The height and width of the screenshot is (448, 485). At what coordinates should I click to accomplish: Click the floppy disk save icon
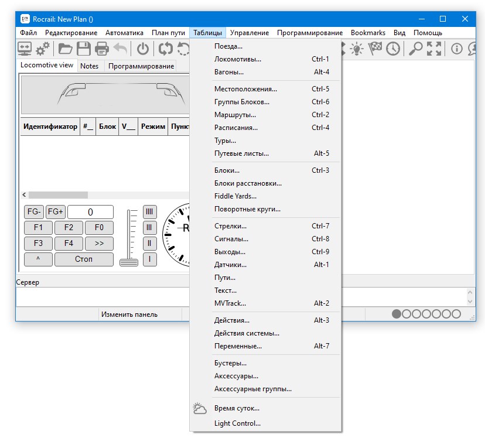point(84,49)
